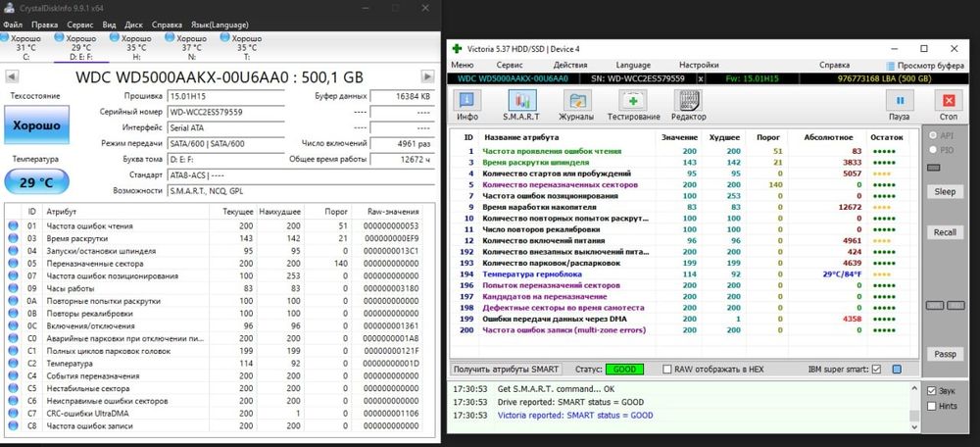980x447 pixels.
Task: Open the Файл menu in CrystalDiskInfo
Action: tap(13, 25)
